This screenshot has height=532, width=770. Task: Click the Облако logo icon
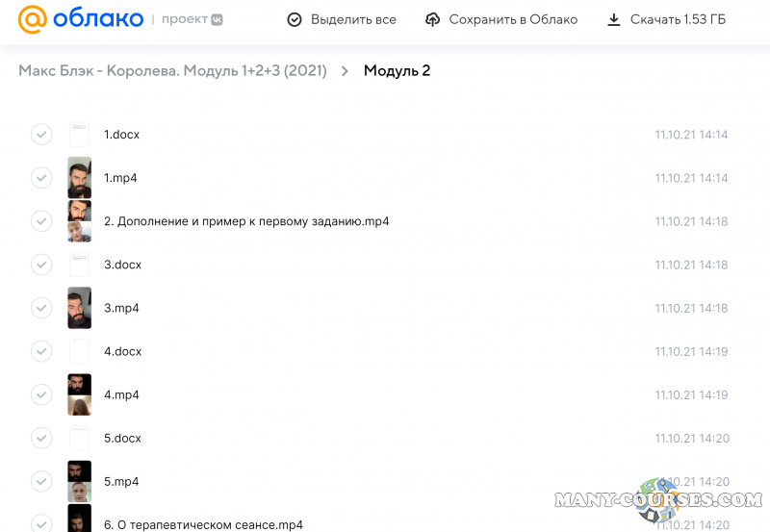(32, 19)
